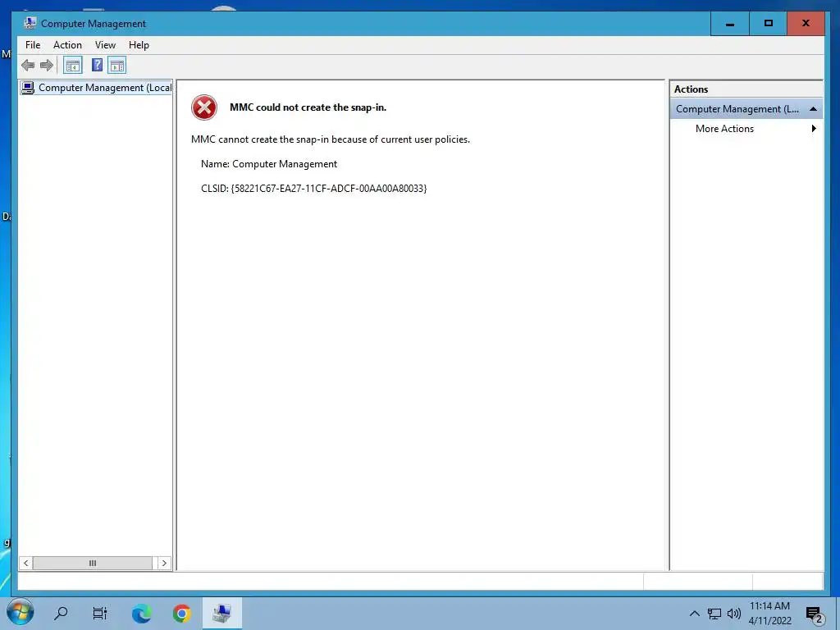Launch Microsoft Edge from taskbar
This screenshot has width=840, height=630.
pyautogui.click(x=141, y=613)
